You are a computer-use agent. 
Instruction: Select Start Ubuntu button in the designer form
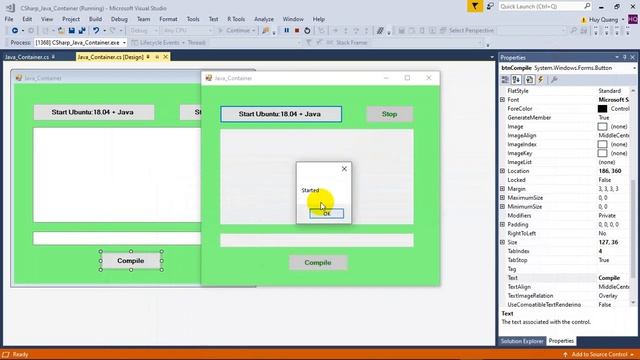94,112
